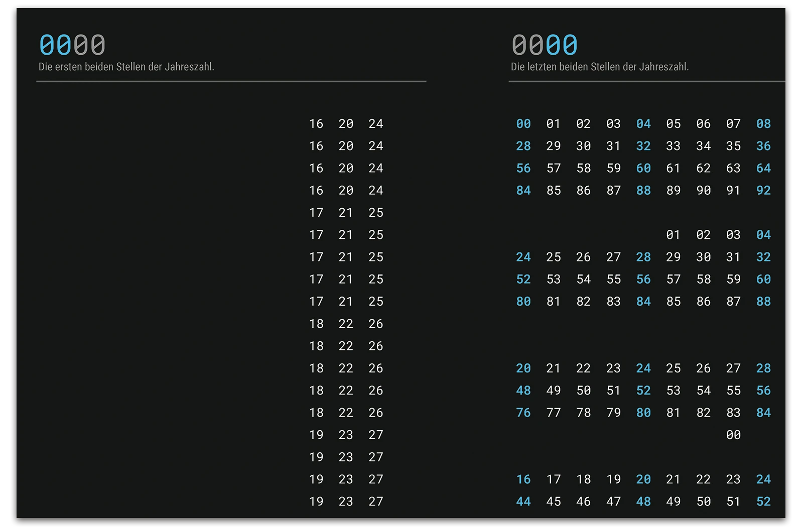Select the blue number 92
Viewport: 803px width, 532px height.
[763, 191]
